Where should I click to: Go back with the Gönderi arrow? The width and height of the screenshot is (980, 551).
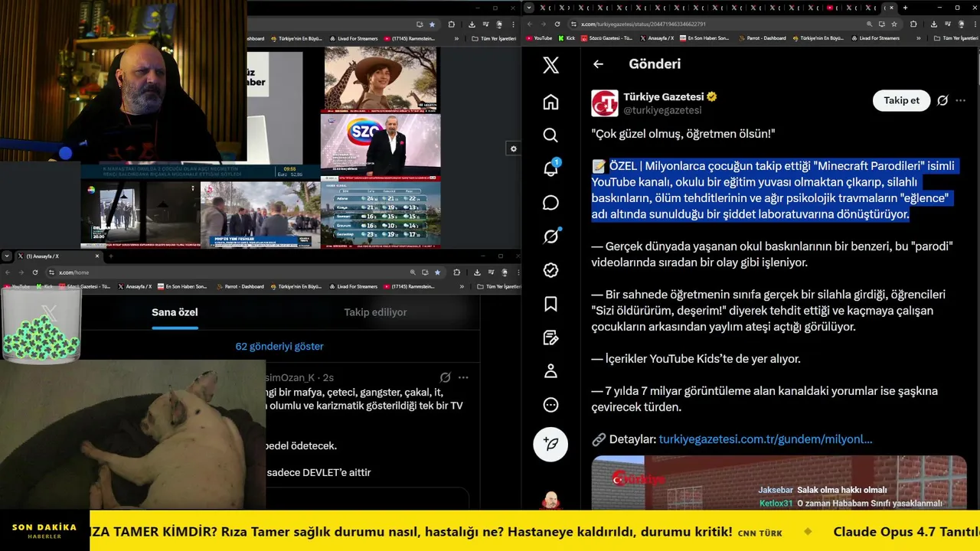pos(598,64)
